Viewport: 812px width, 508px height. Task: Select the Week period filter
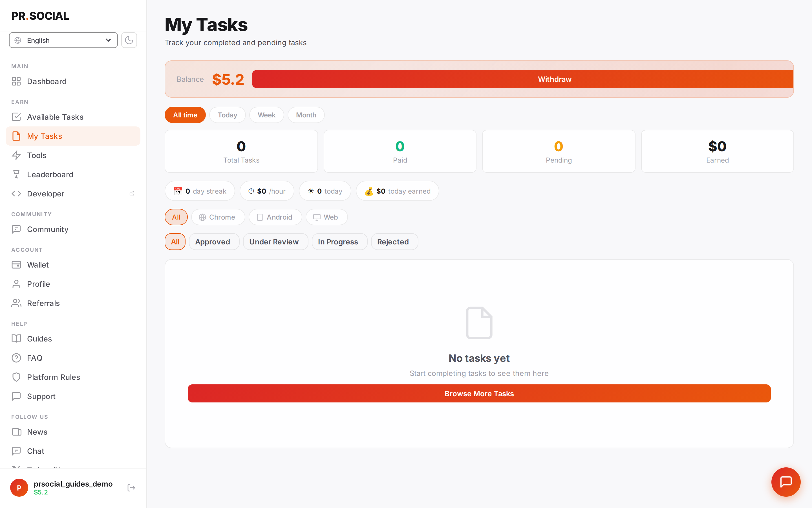coord(266,115)
